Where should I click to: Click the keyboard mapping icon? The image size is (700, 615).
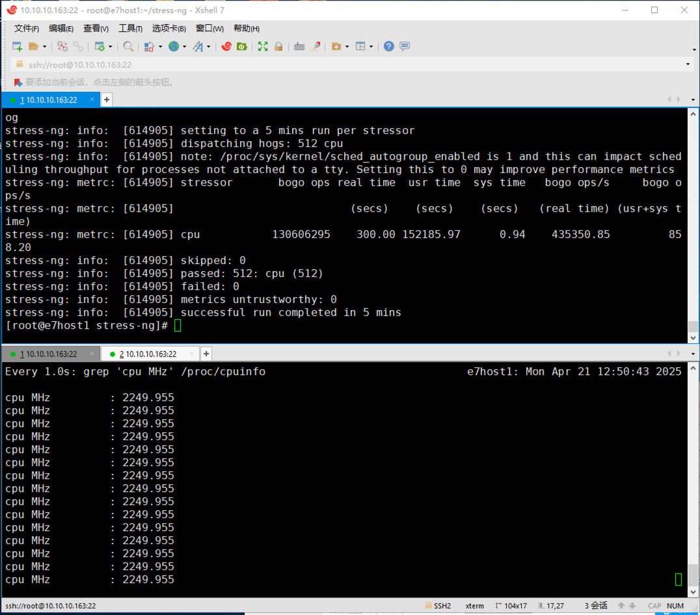(299, 46)
